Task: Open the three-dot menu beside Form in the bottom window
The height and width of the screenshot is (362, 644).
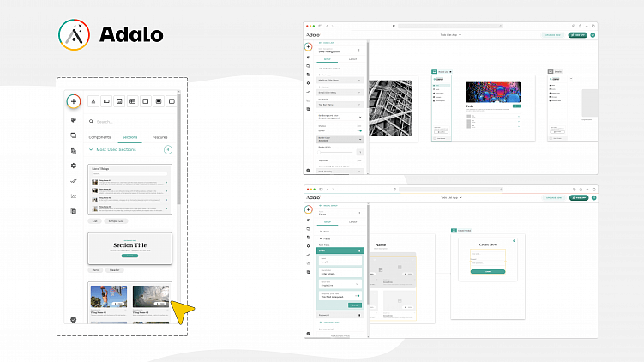Action: [360, 214]
